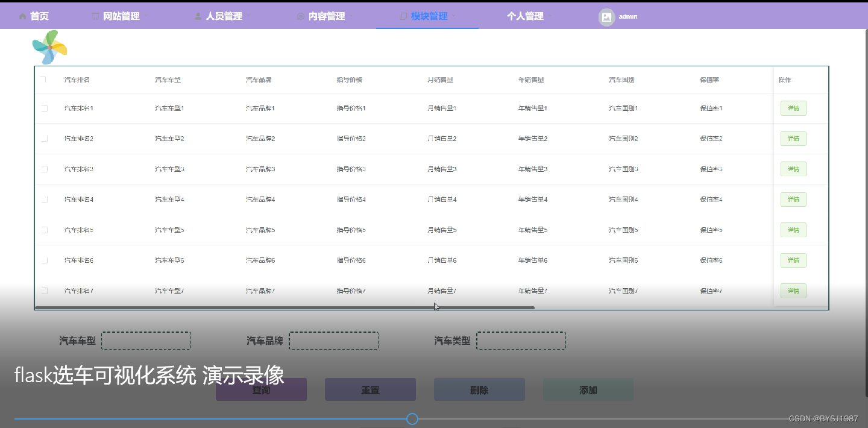This screenshot has height=428, width=868.
Task: Select the active 模块管理 menu
Action: tap(428, 16)
